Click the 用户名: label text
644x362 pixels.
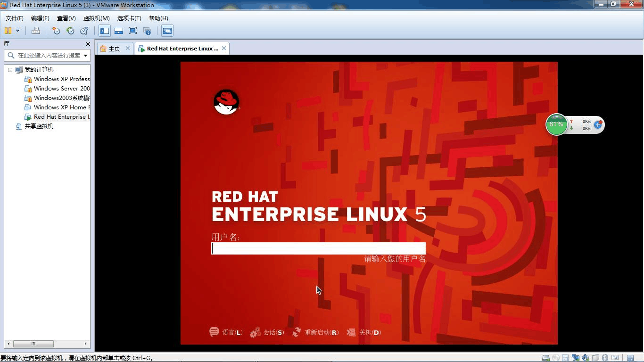pos(225,237)
